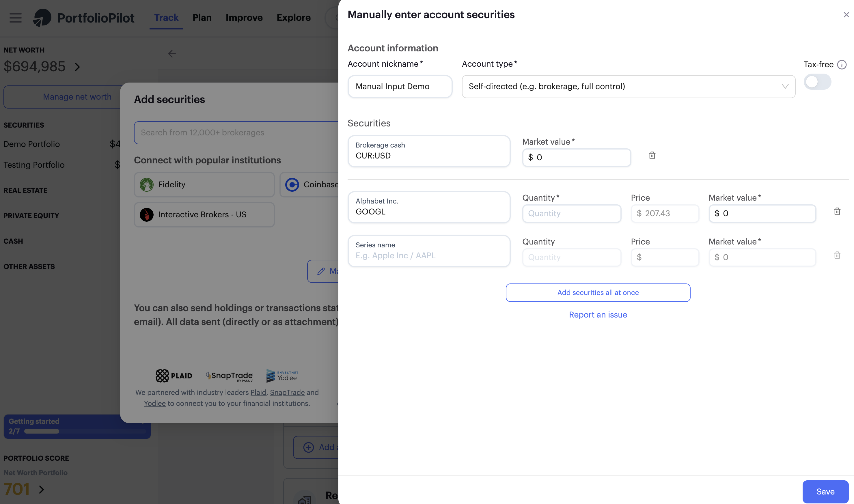Screen dimensions: 854x504
Task: Click the Securities sidebar heading
Action: click(x=24, y=125)
